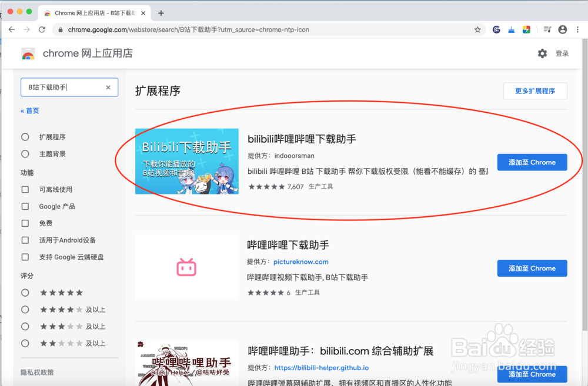588x386 pixels.
Task: Clear the search box with the X
Action: point(108,88)
